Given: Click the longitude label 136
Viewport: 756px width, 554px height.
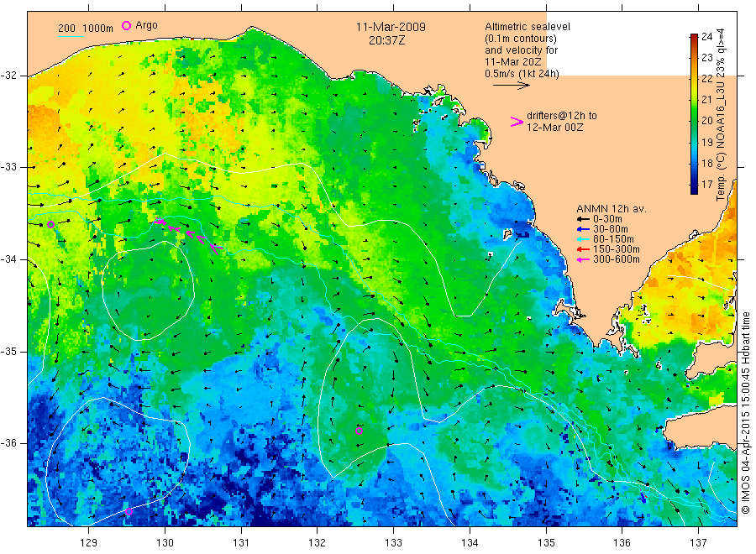Looking at the screenshot, I should point(622,543).
